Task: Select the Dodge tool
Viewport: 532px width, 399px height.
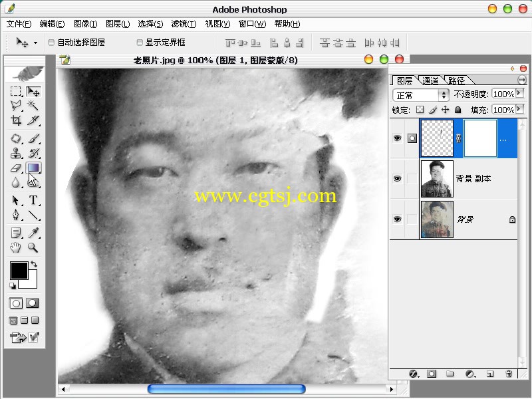Action: [33, 182]
